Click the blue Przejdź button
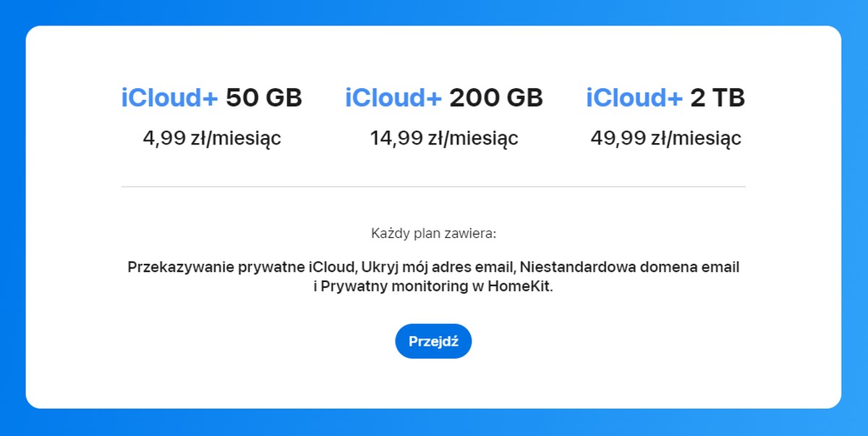Image resolution: width=868 pixels, height=436 pixels. point(433,341)
